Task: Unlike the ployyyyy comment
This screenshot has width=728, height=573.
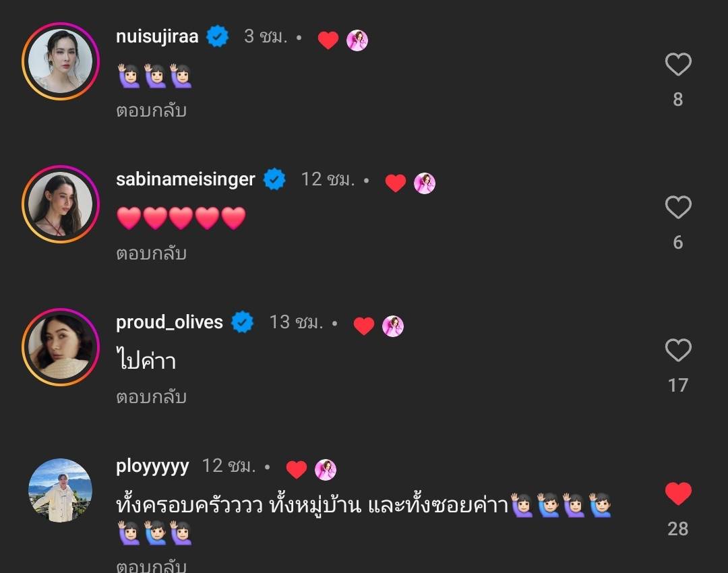Action: coord(678,493)
